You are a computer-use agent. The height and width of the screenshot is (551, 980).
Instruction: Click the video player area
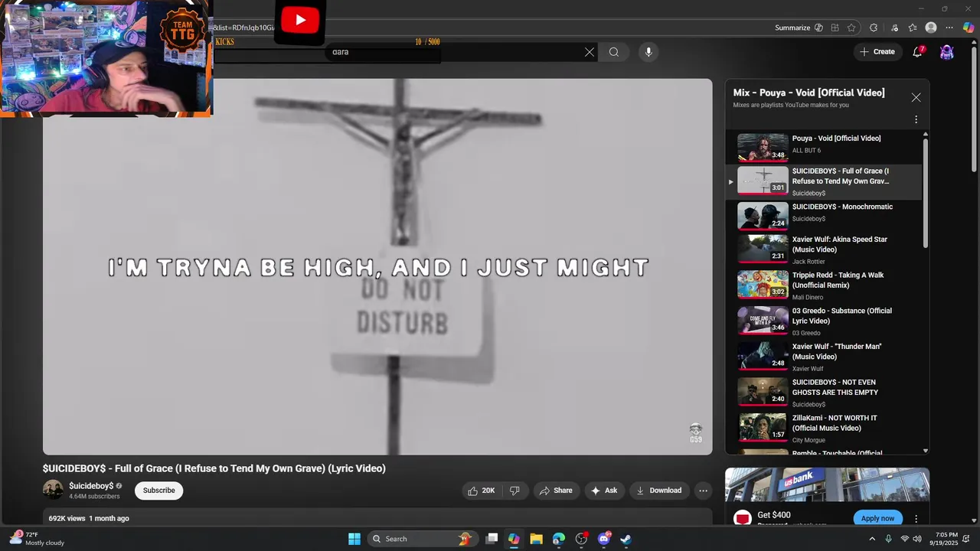pyautogui.click(x=377, y=266)
